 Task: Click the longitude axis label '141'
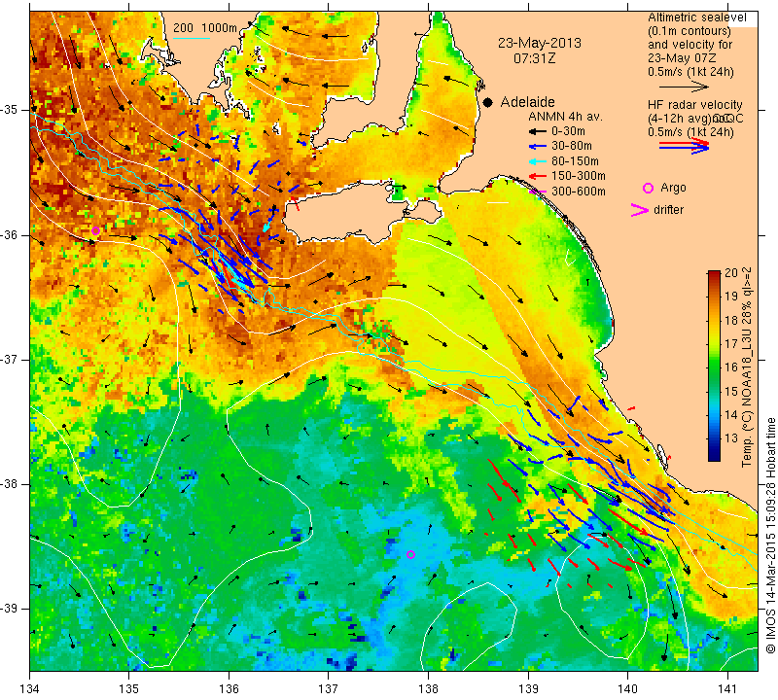(x=727, y=688)
